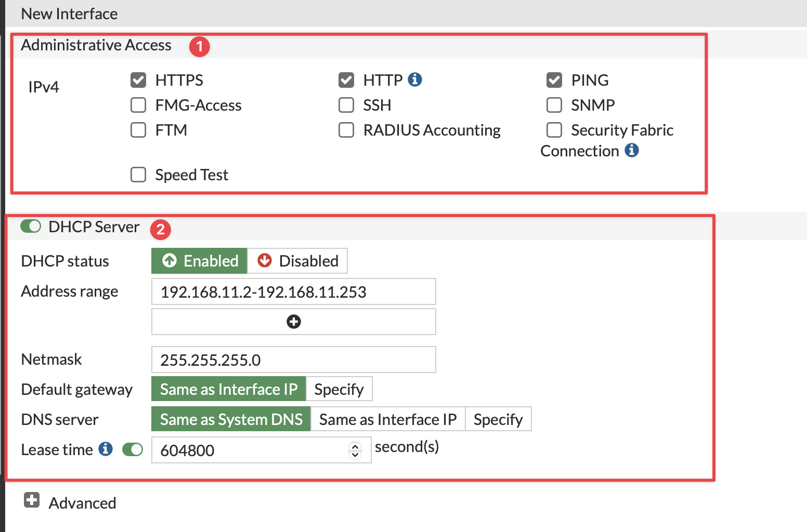
Task: Select Enabled for DHCP status
Action: 200,261
